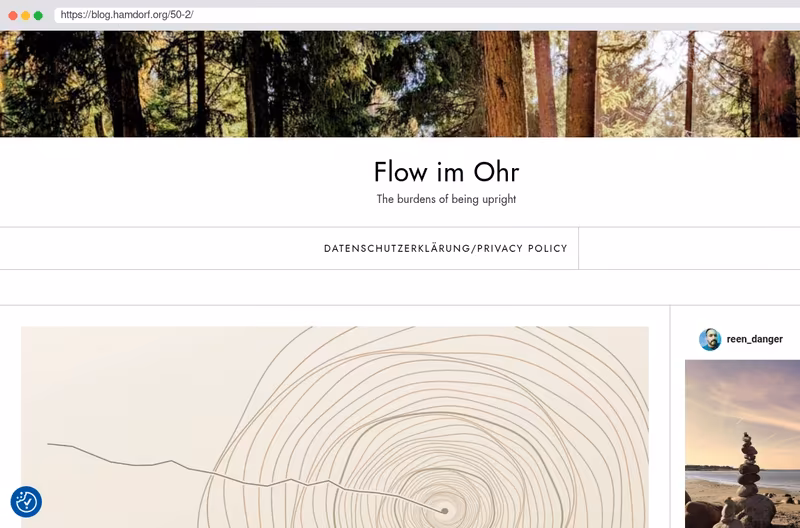Viewport: 800px width, 528px height.
Task: Open the blue cookie consent badge
Action: [26, 501]
